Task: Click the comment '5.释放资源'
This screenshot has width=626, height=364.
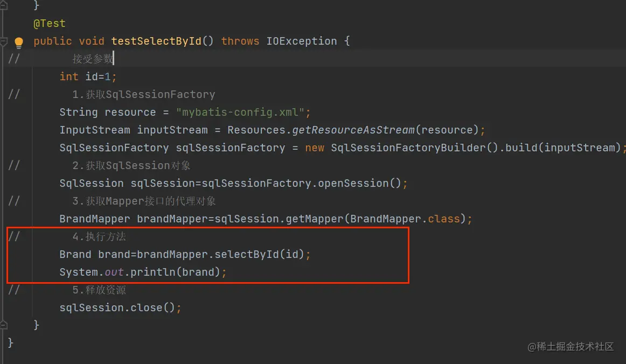Action: (x=99, y=290)
